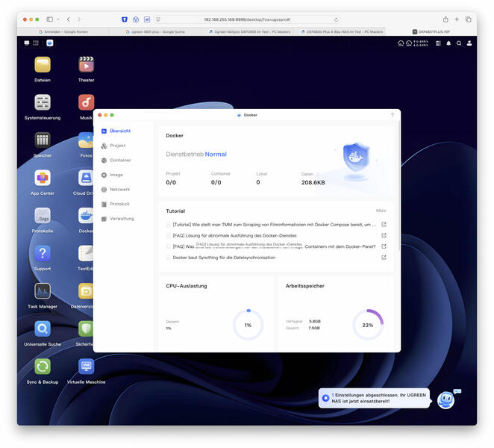Click the search icon in the NAS top bar
The width and height of the screenshot is (494, 448).
[459, 43]
